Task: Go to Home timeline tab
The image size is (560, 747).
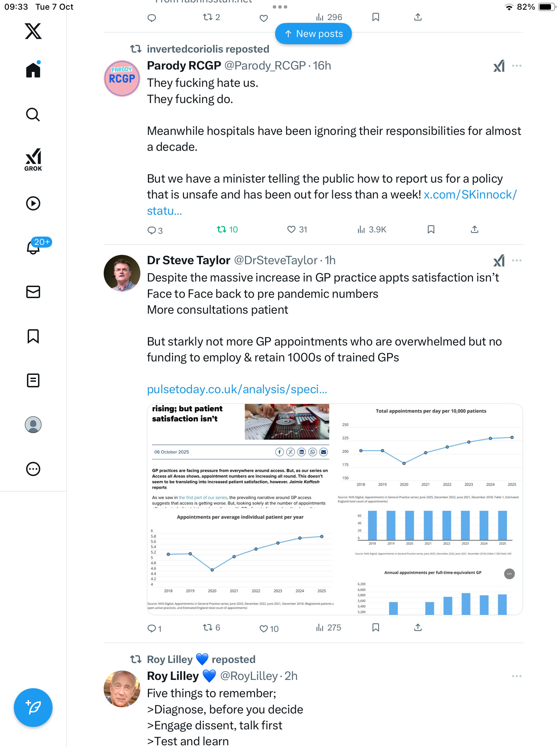Action: (33, 70)
